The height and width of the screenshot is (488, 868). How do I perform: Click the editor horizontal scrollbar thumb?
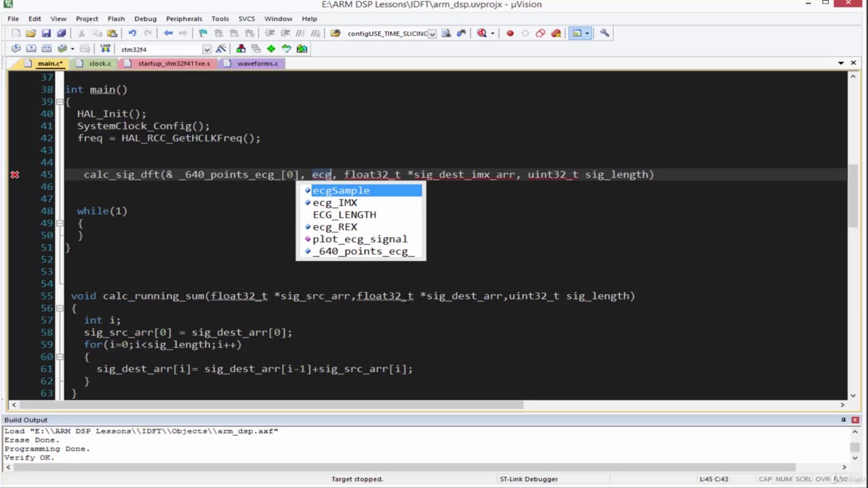coord(272,405)
